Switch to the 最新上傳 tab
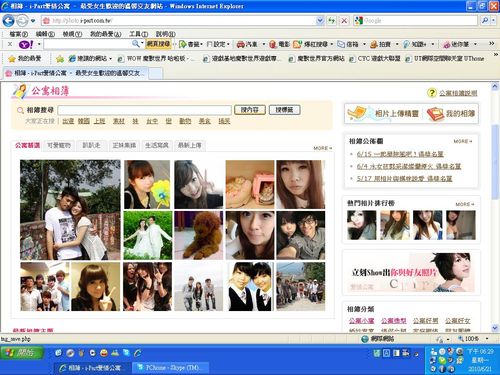The image size is (500, 375). [x=190, y=145]
